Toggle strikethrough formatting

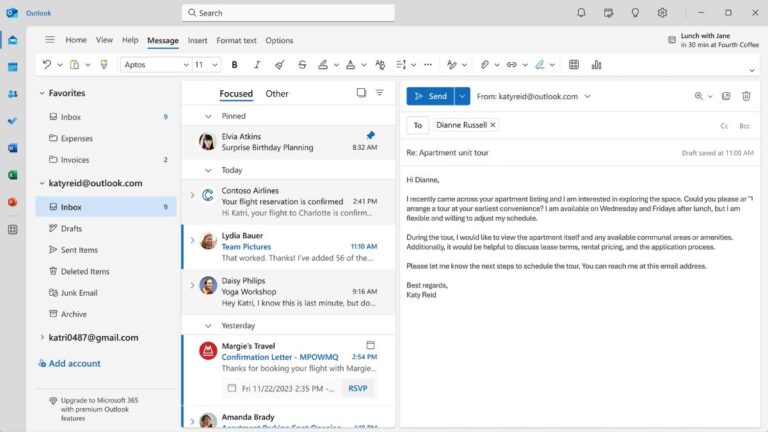[302, 65]
